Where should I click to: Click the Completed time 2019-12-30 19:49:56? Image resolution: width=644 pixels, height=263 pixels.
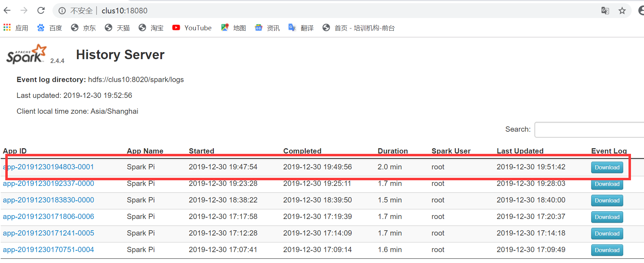(317, 167)
